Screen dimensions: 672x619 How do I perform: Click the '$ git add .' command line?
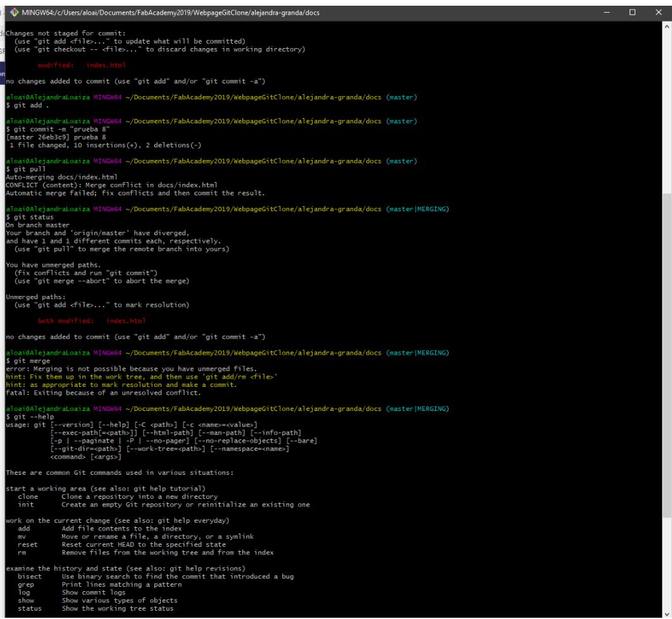[27, 106]
